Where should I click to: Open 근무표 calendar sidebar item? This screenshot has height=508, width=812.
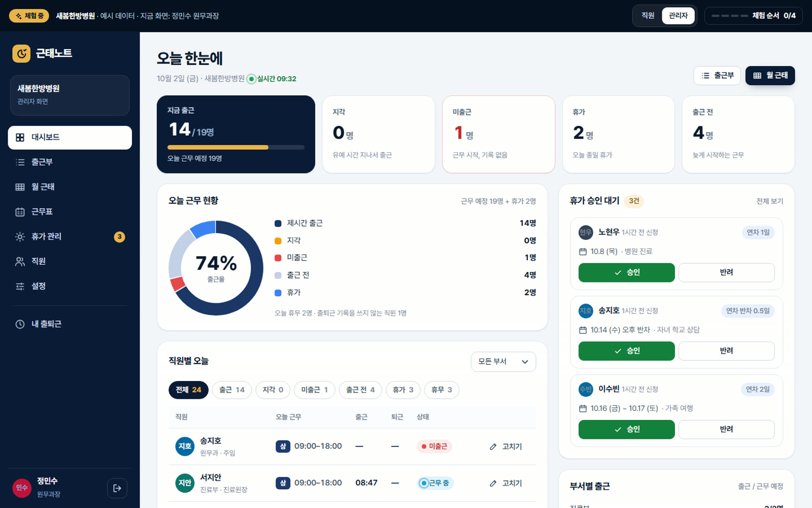70,212
